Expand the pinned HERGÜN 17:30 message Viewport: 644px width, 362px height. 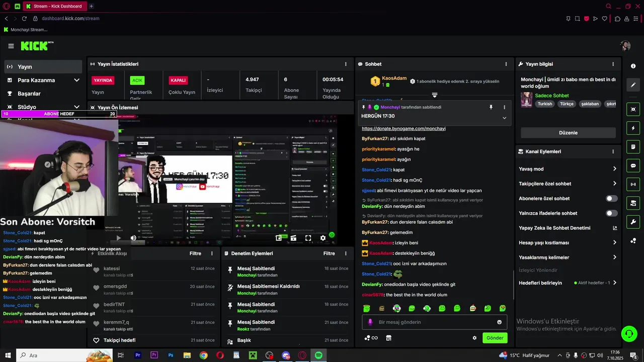(504, 118)
